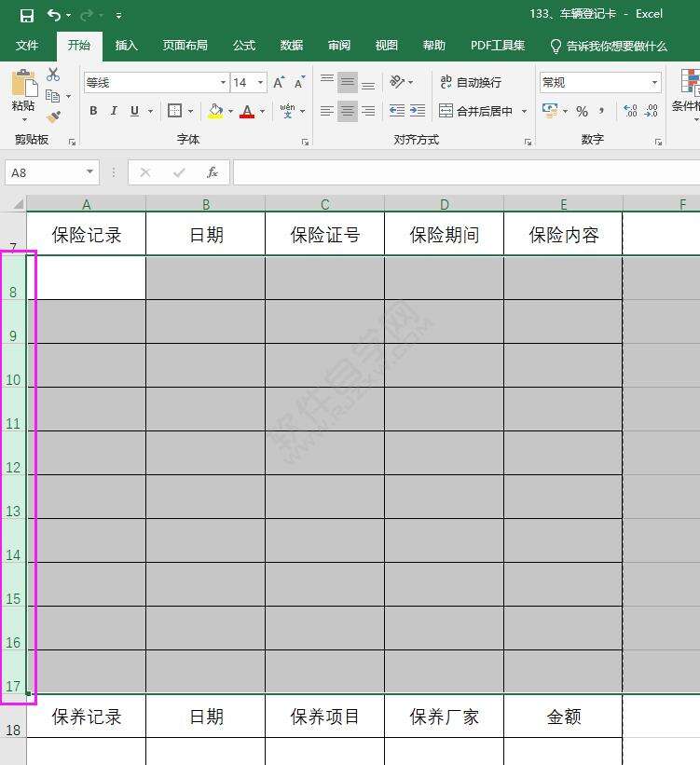Expand the Borders dropdown arrow
This screenshot has height=765, width=700.
(x=191, y=111)
